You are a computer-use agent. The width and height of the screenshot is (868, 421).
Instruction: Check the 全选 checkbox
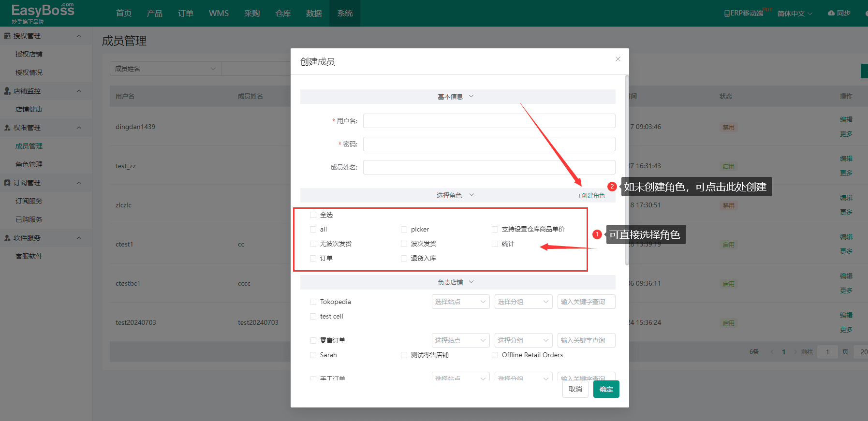[x=313, y=215]
